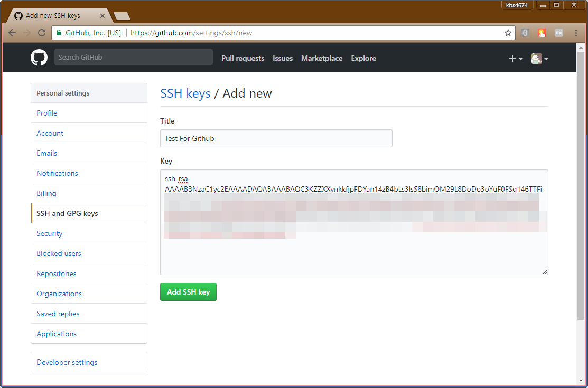
Task: Open Notifications settings
Action: pyautogui.click(x=89, y=173)
